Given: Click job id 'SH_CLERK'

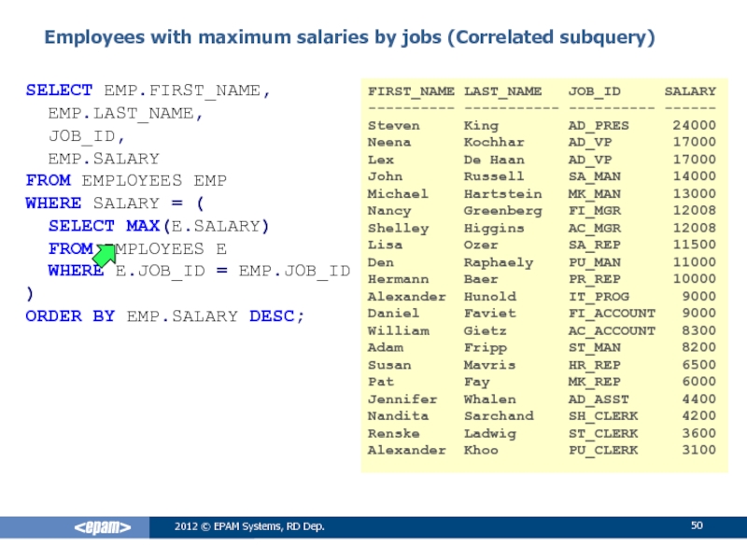Looking at the screenshot, I should coord(602,416).
